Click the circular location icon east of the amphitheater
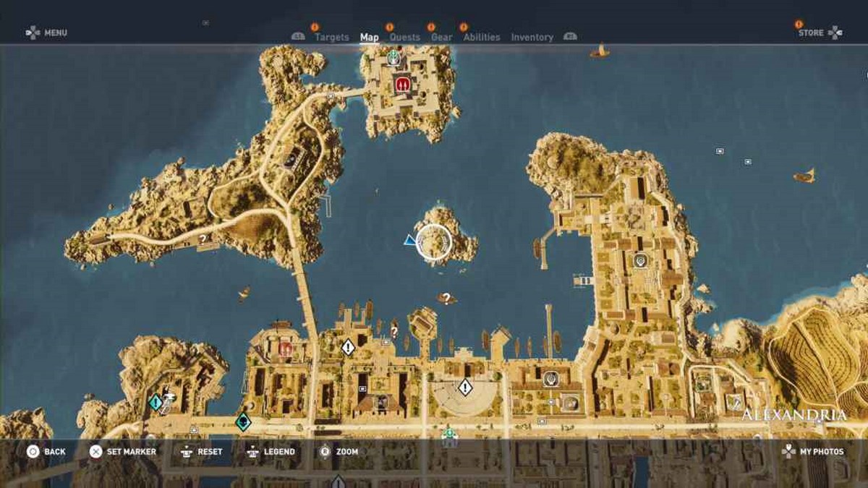The image size is (868, 488). [551, 378]
